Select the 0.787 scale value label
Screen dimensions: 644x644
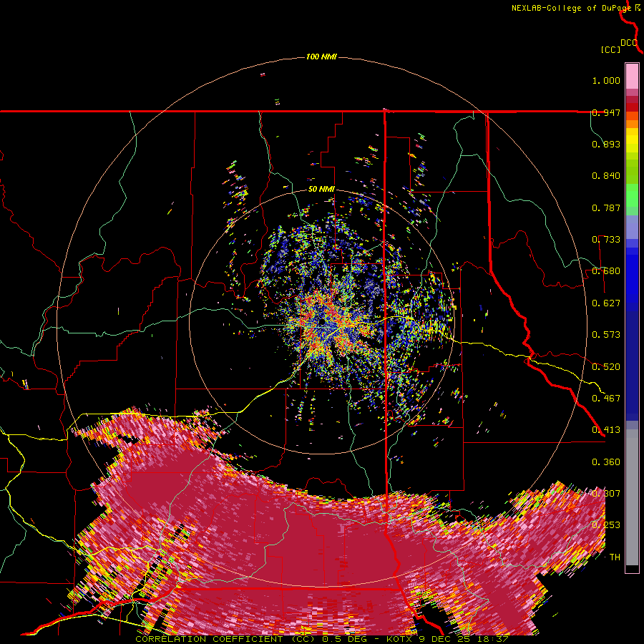click(x=606, y=208)
